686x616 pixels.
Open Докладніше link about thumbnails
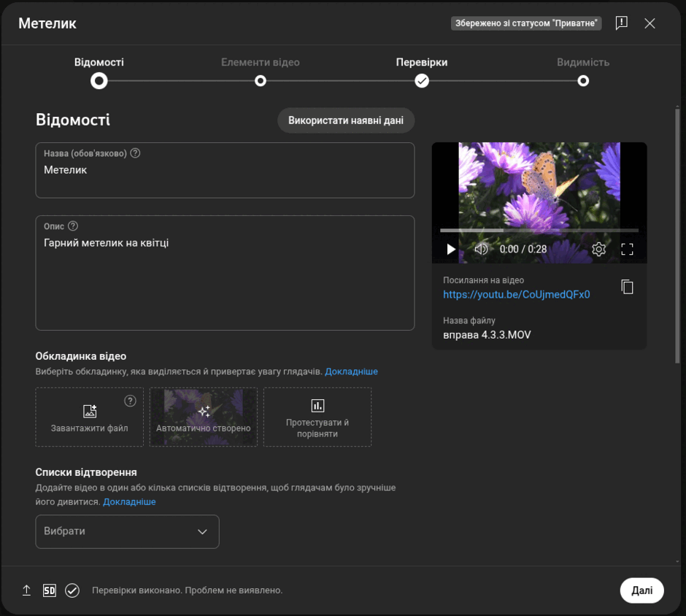[351, 371]
